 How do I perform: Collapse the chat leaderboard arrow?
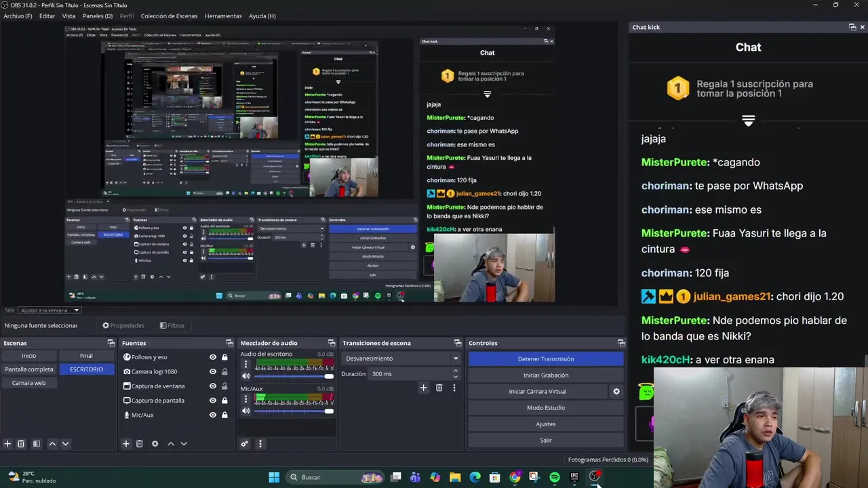(x=748, y=121)
